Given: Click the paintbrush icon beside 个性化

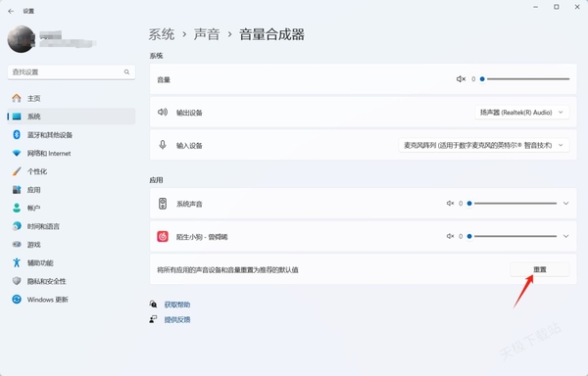Looking at the screenshot, I should pyautogui.click(x=17, y=171).
